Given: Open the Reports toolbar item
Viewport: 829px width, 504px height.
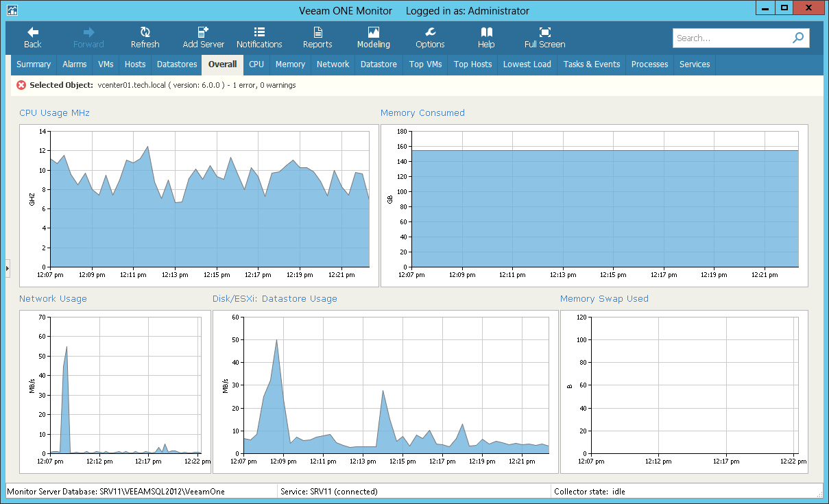Looking at the screenshot, I should [x=317, y=38].
